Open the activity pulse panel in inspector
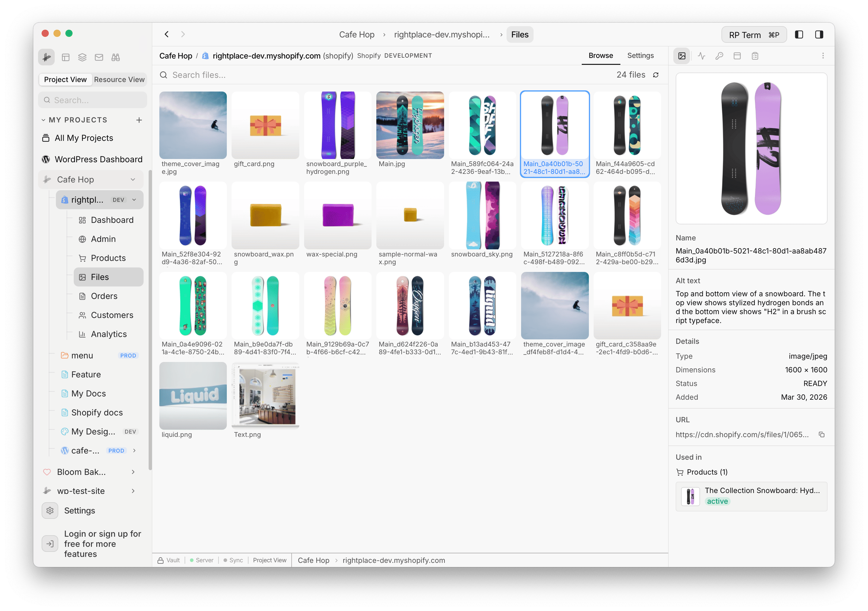The width and height of the screenshot is (868, 611). [x=701, y=56]
